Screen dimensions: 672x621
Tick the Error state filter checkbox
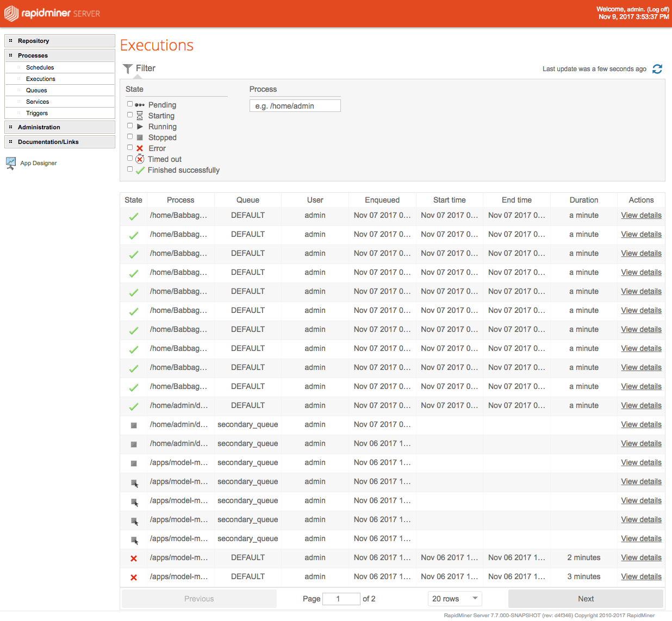click(x=130, y=148)
